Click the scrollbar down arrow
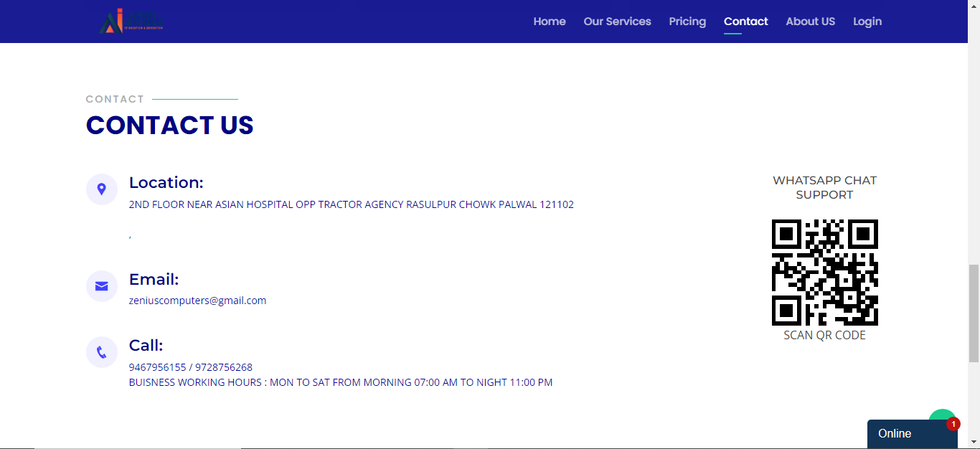This screenshot has width=980, height=449. click(x=974, y=442)
